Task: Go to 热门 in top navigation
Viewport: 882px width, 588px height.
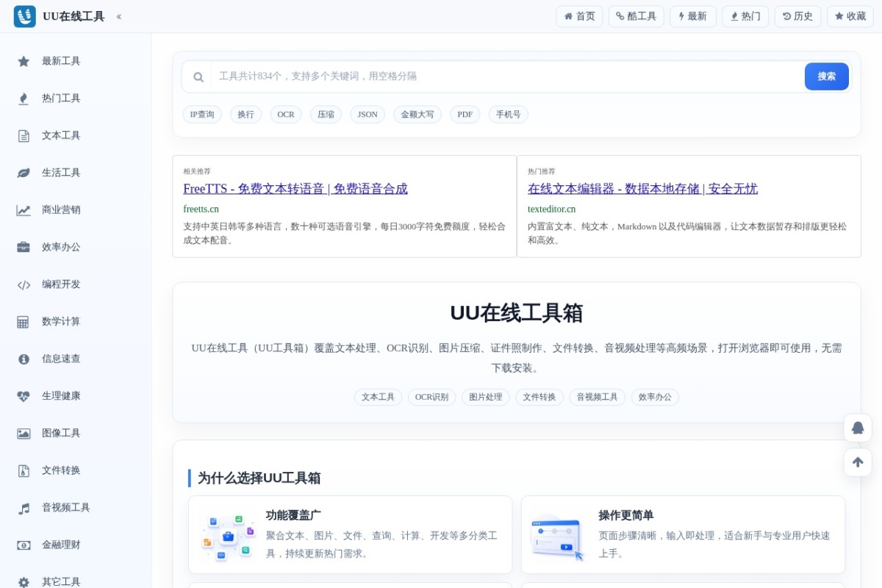Action: 745,16
